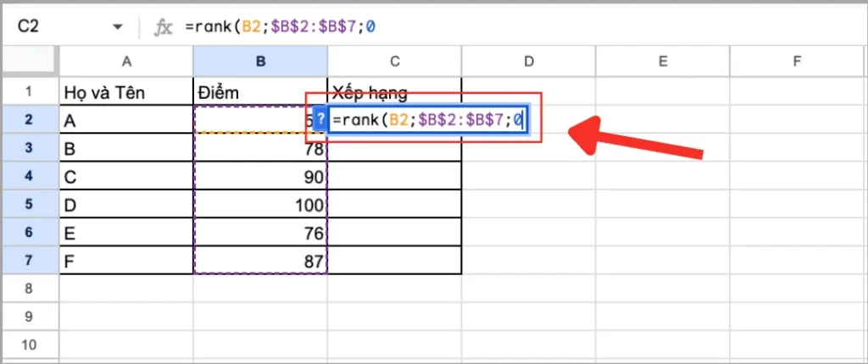Click empty ranking cell C4
Viewport: 868px width, 364px height.
tap(394, 176)
